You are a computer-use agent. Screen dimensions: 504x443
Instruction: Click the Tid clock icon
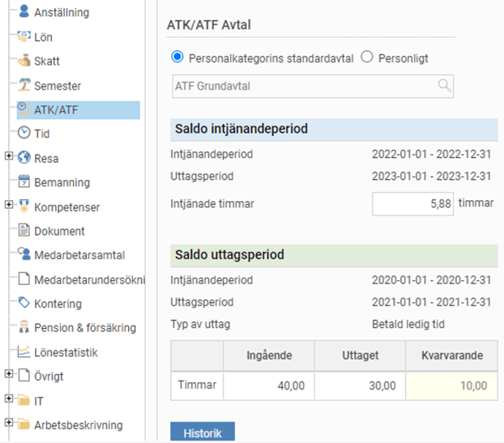23,134
